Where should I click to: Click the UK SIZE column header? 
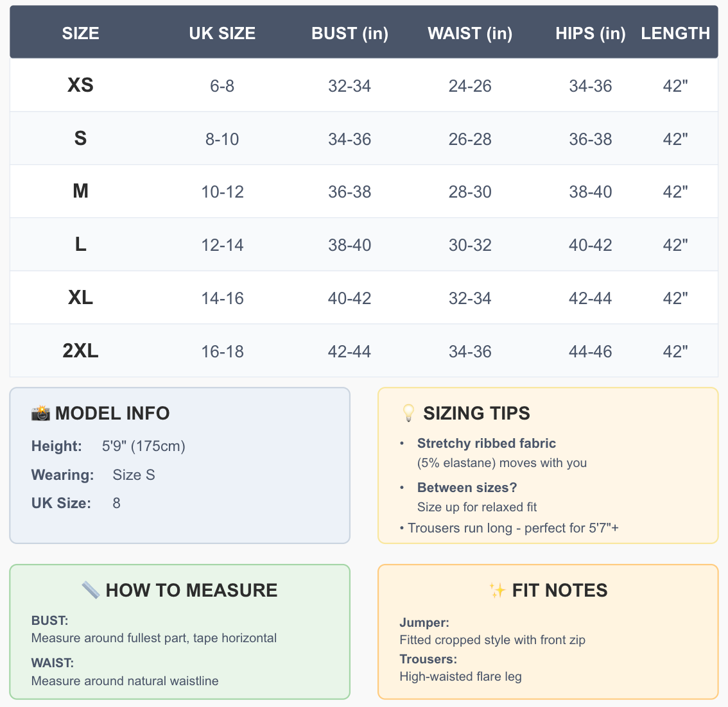tap(222, 33)
